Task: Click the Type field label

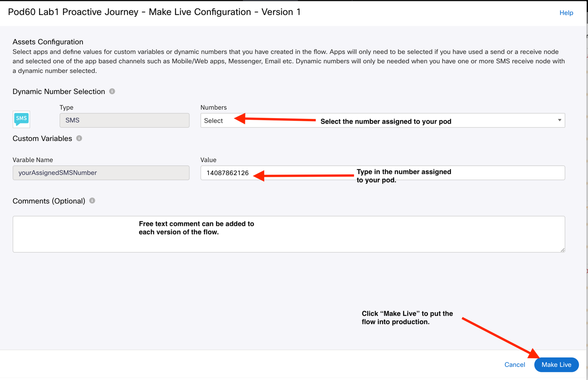Action: (x=66, y=108)
